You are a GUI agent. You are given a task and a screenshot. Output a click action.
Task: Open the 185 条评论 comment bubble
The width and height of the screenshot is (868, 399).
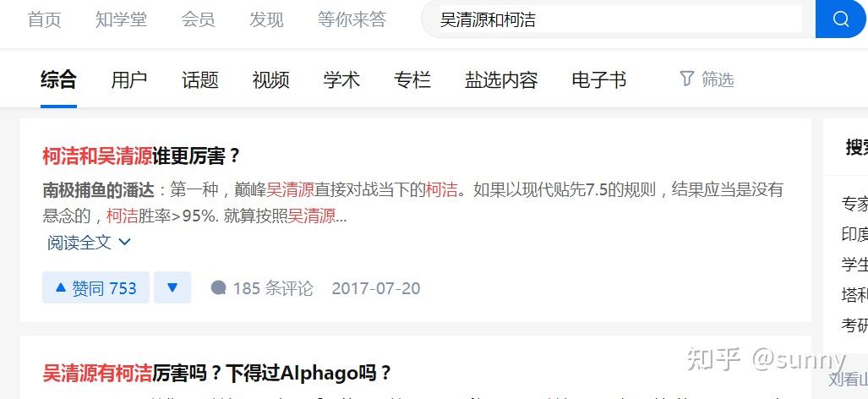[x=262, y=288]
